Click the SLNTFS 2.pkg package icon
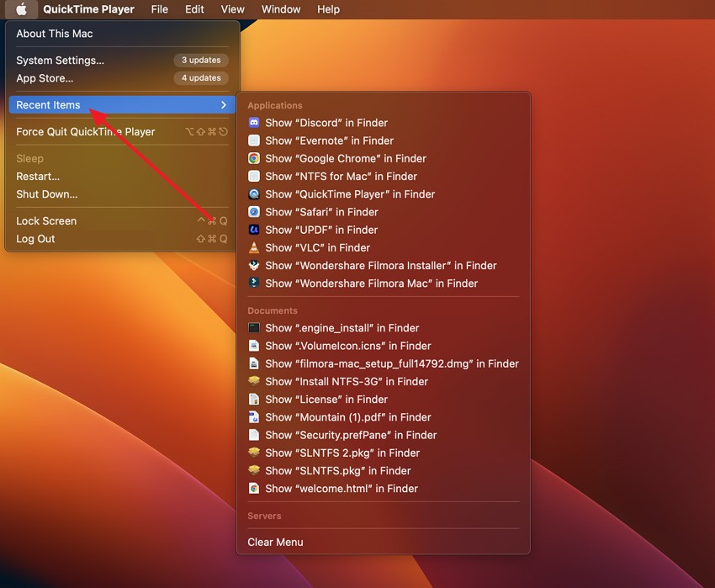This screenshot has width=715, height=588. coord(254,452)
